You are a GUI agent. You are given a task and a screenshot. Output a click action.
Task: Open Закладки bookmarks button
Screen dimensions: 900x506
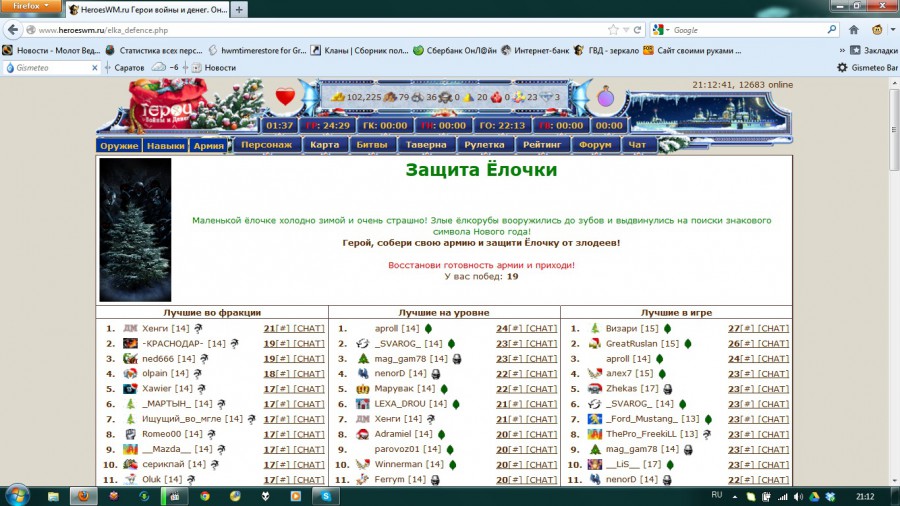pyautogui.click(x=874, y=50)
